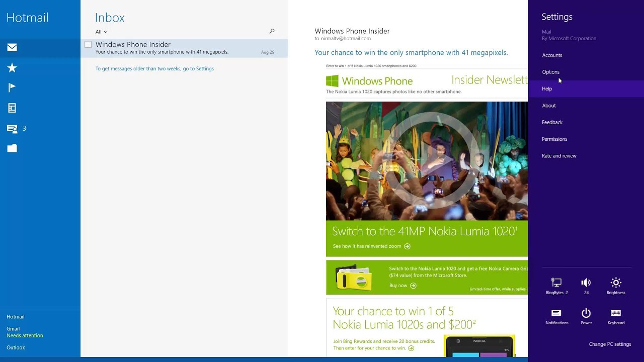
Task: Click the Nokia phone image thumbnail
Action: click(479, 346)
